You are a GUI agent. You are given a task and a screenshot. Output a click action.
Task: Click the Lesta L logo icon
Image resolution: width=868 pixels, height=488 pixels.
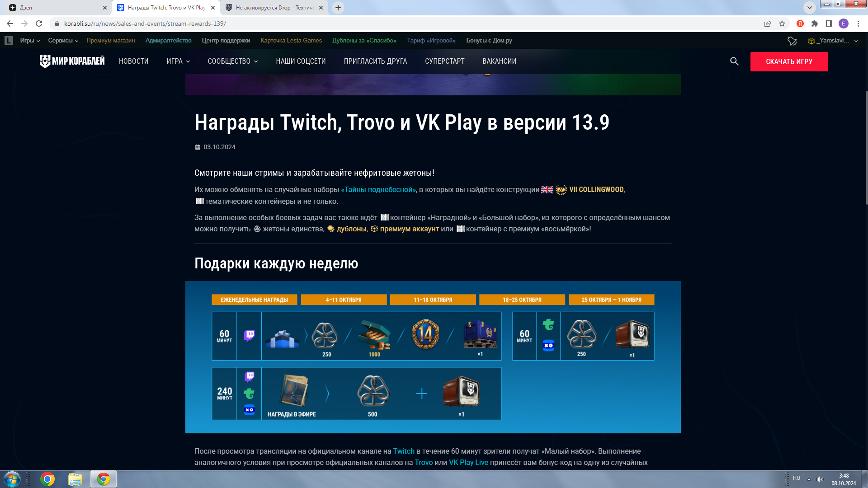(x=9, y=40)
